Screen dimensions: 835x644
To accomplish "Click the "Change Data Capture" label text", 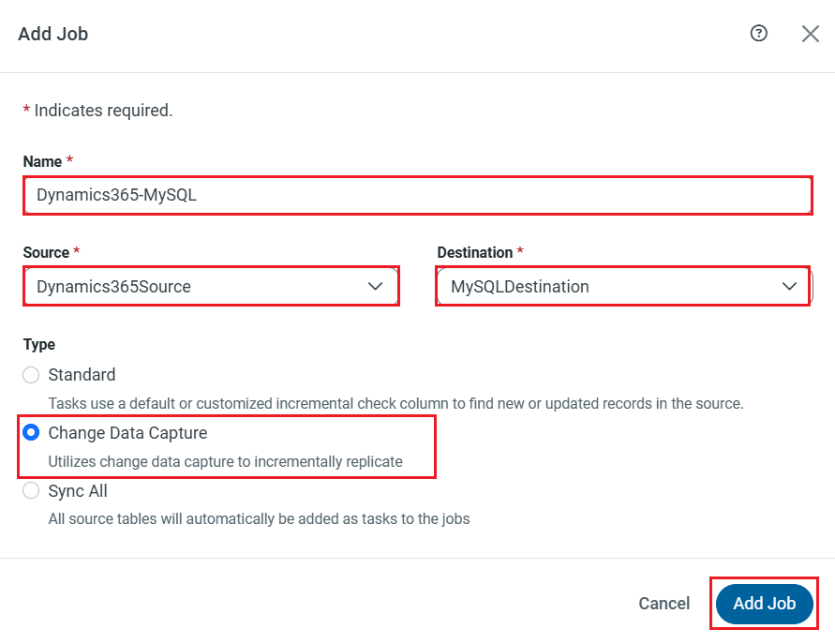I will 127,433.
